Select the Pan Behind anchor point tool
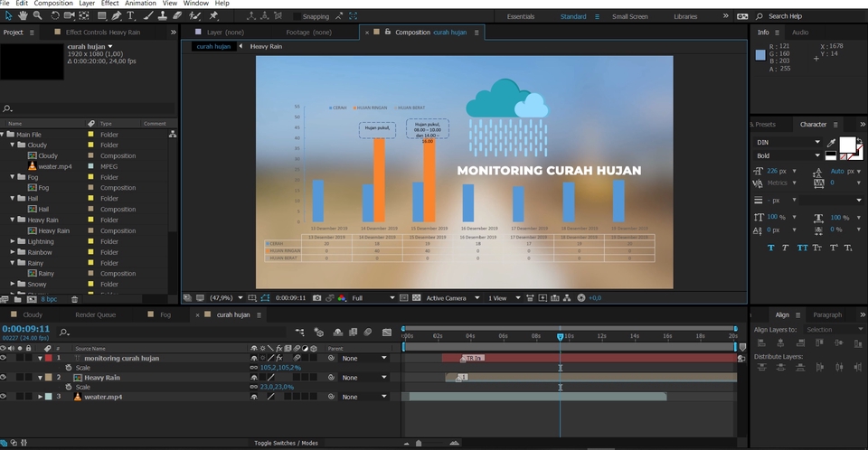Viewport: 868px width, 450px height. tap(84, 15)
